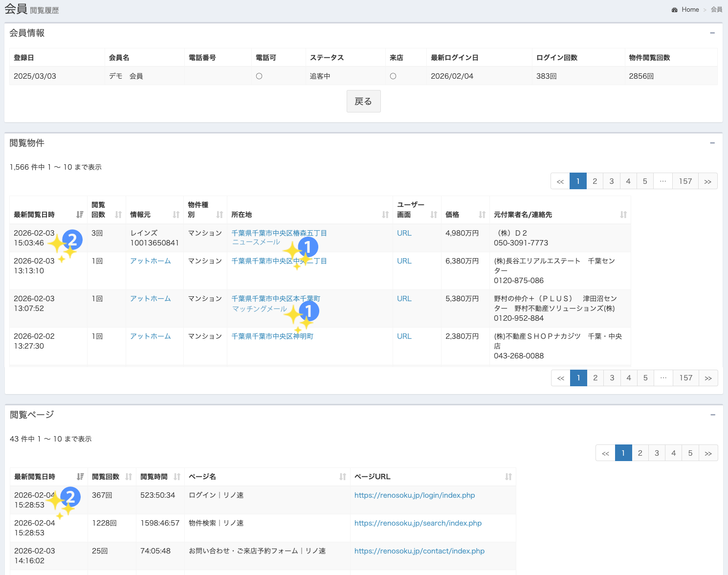728x575 pixels.
Task: Click sort icon for ページURL column
Action: coord(508,477)
